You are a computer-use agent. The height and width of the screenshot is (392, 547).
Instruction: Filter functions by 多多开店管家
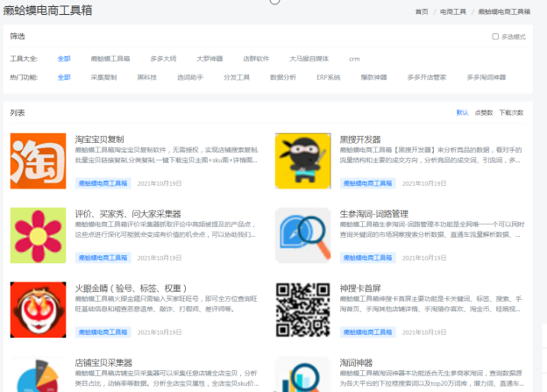pos(427,77)
